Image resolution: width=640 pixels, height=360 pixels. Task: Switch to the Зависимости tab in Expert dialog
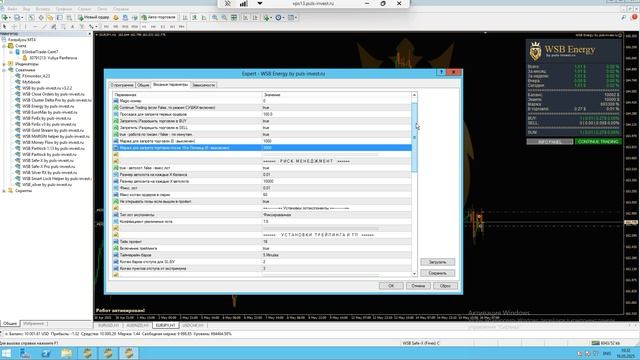tap(203, 85)
